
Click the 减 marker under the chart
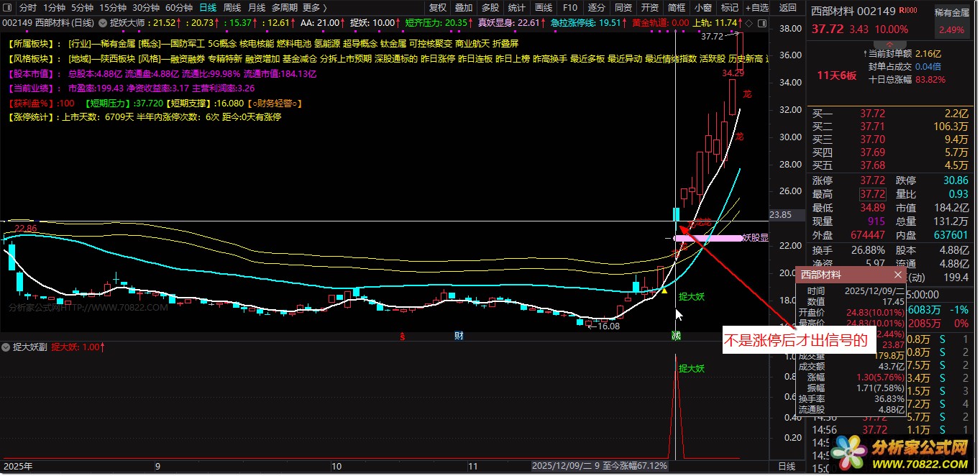[x=676, y=336]
